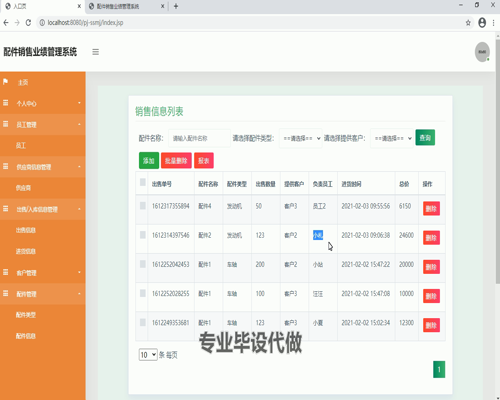Expand the 个人中心 sidebar menu

pos(43,103)
